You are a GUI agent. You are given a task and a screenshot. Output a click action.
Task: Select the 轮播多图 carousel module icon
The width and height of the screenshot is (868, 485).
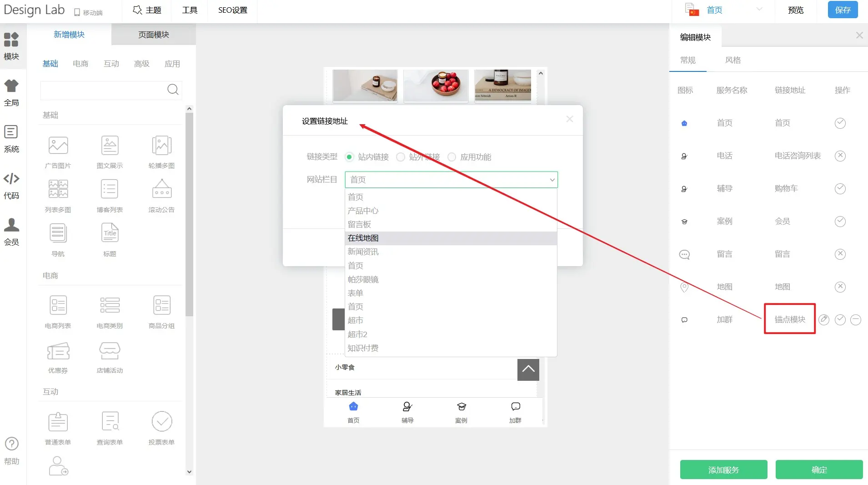[161, 146]
